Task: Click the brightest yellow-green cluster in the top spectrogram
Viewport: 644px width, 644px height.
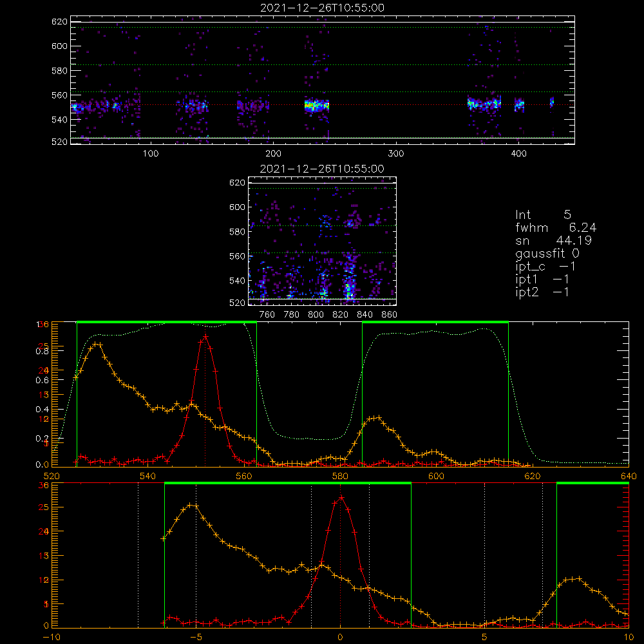Action: pos(317,106)
